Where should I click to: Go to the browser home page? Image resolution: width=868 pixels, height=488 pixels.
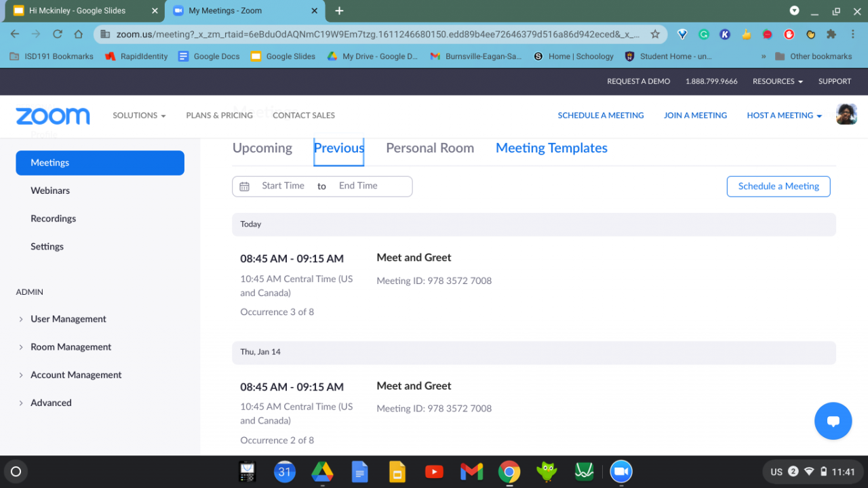pos(79,34)
